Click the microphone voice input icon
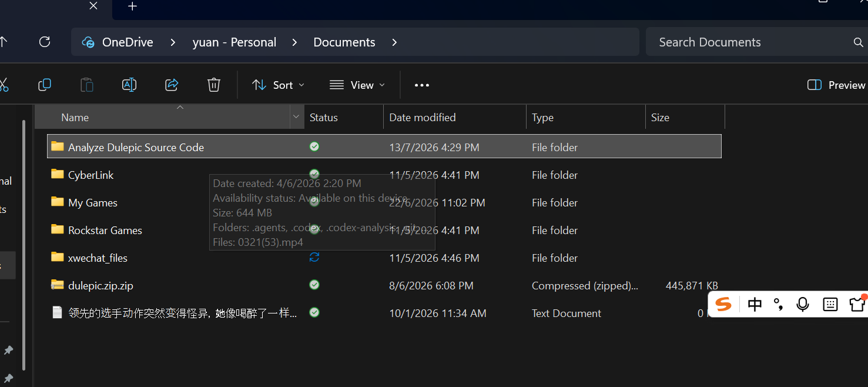 coord(802,304)
